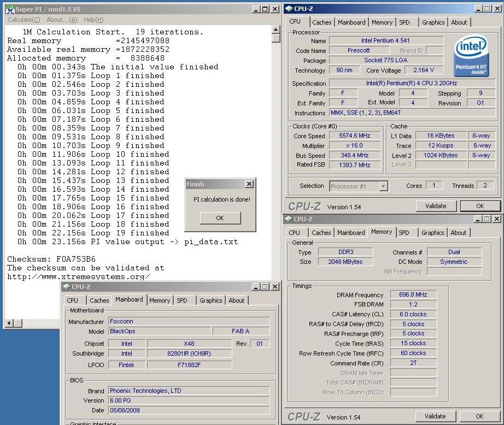Screen dimensions: 504x425
Task: Select CPU tab in Memory CPU-Z window
Action: point(295,233)
